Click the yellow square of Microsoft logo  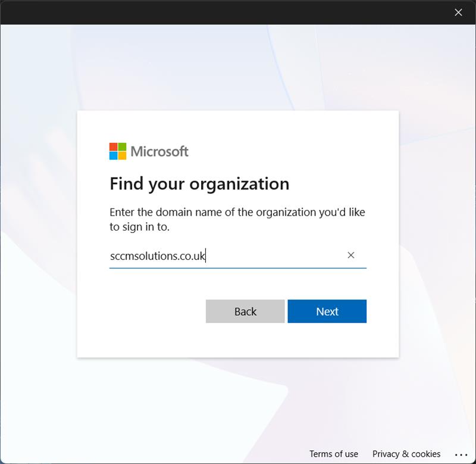coord(122,155)
